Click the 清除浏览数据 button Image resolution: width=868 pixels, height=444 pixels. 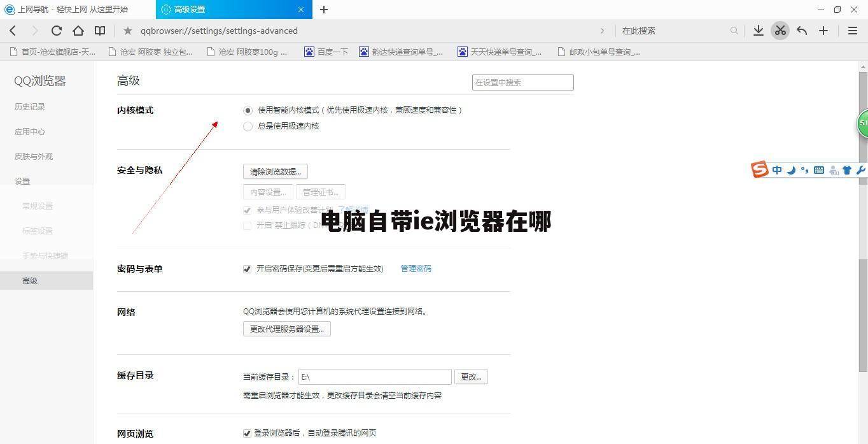click(276, 171)
